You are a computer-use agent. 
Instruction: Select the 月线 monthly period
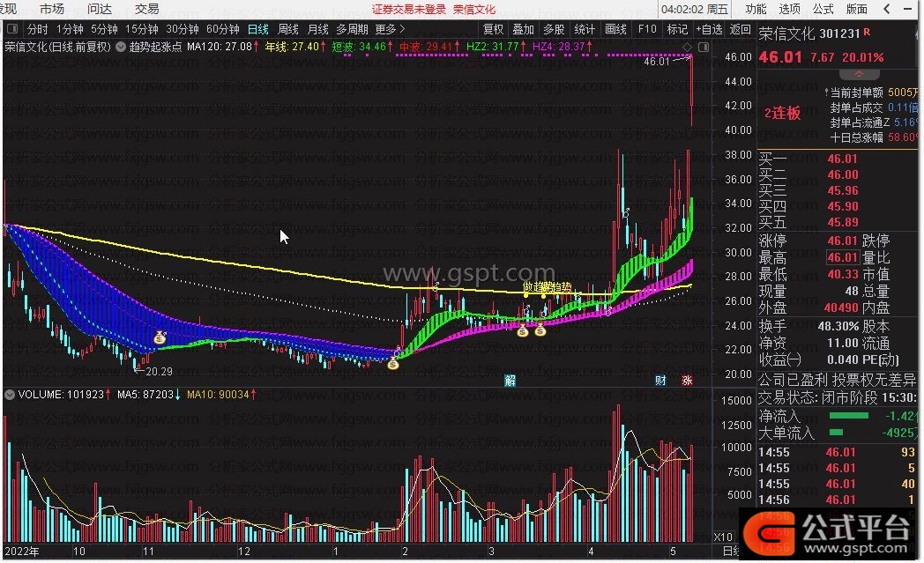coord(318,29)
